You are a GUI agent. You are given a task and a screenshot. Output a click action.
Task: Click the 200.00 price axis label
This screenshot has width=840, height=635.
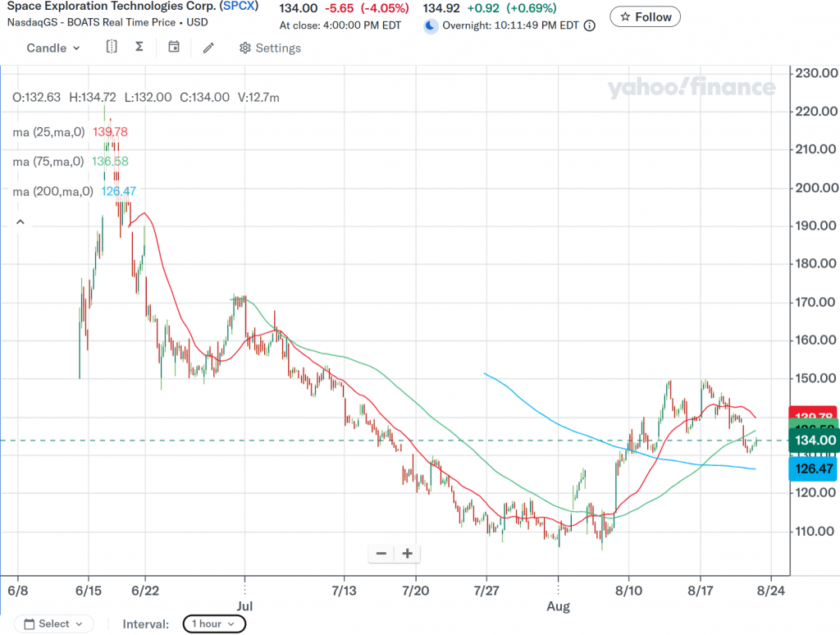pyautogui.click(x=816, y=188)
